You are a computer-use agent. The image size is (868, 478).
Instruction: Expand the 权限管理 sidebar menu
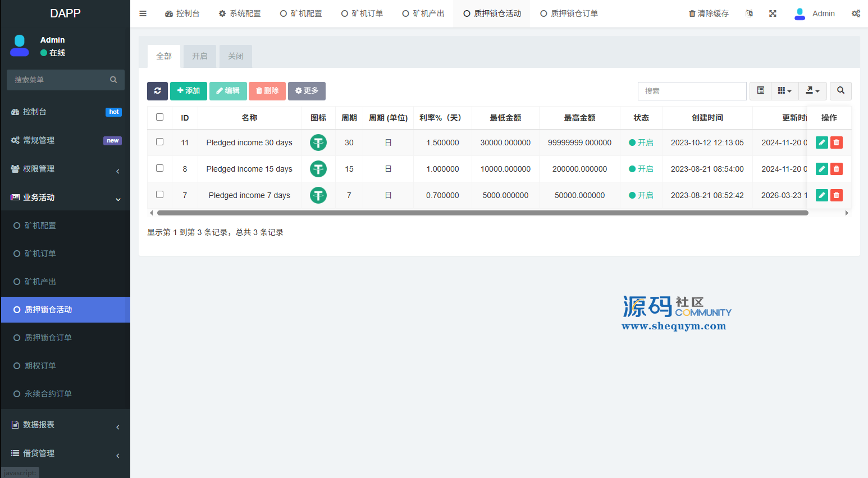pos(65,169)
